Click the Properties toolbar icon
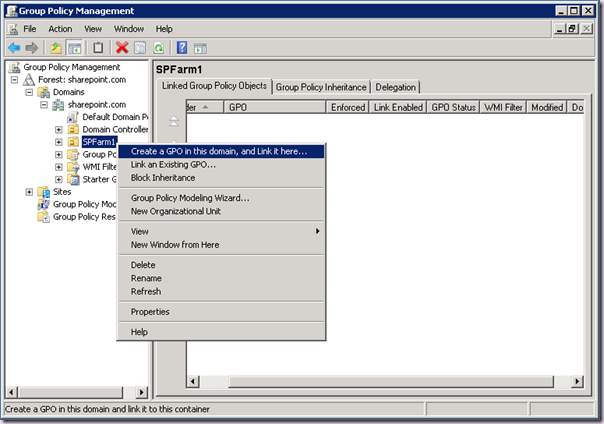This screenshot has width=604, height=424. (140, 48)
